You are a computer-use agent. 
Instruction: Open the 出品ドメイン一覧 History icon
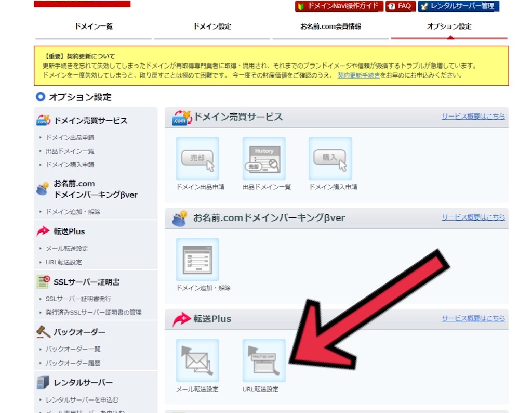coord(264,159)
